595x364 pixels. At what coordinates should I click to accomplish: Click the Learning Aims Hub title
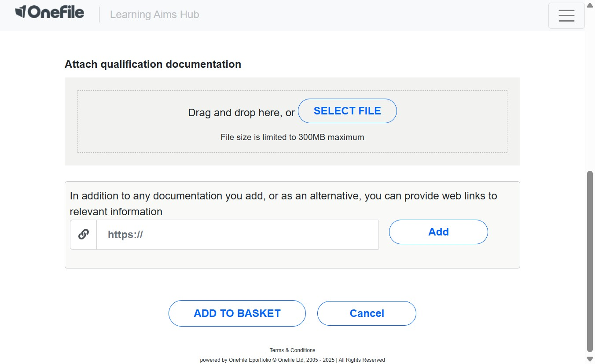point(154,15)
